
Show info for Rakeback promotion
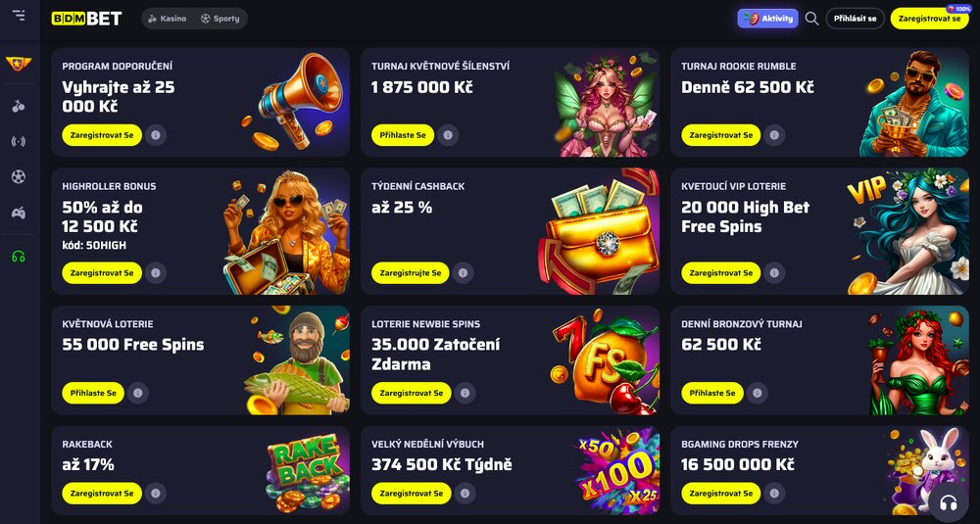pyautogui.click(x=156, y=494)
